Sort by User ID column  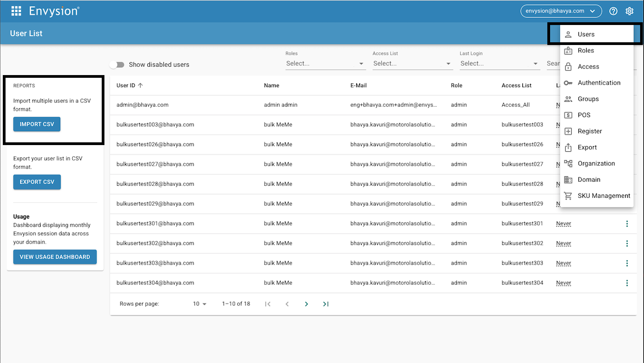(x=128, y=85)
